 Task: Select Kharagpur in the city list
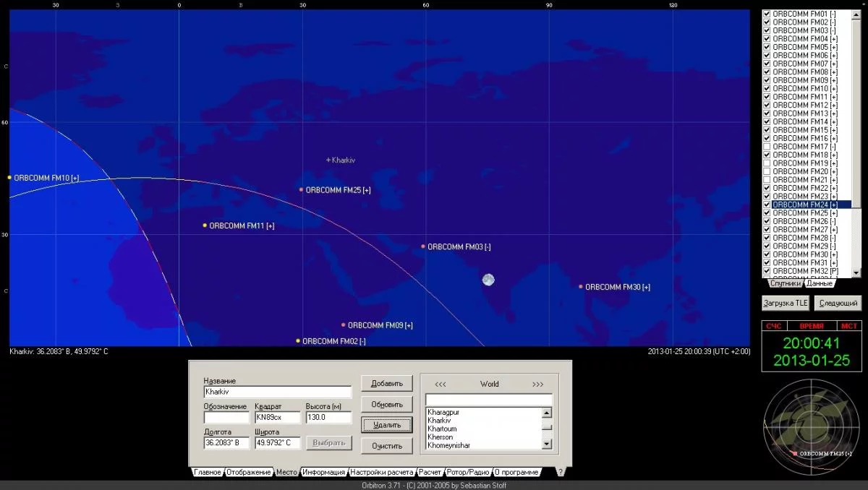pyautogui.click(x=483, y=412)
